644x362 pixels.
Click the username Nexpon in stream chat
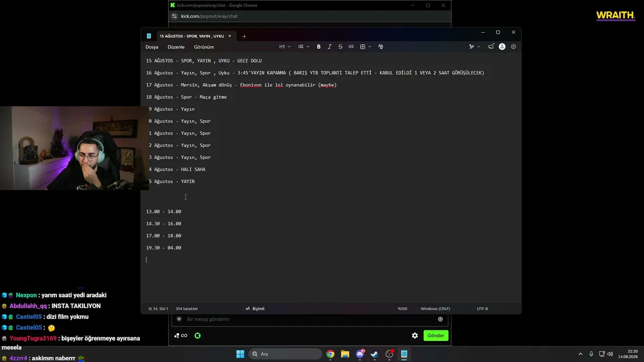click(26, 295)
